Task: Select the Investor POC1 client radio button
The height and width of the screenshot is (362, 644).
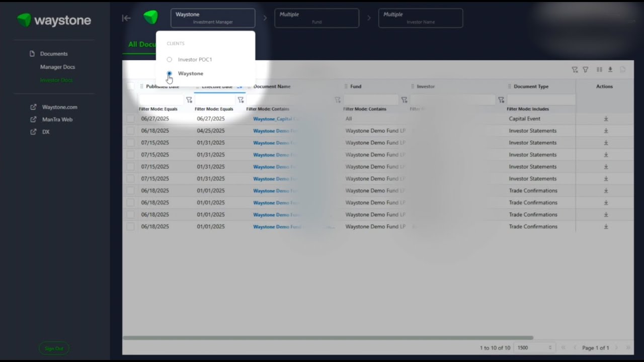Action: 170,59
